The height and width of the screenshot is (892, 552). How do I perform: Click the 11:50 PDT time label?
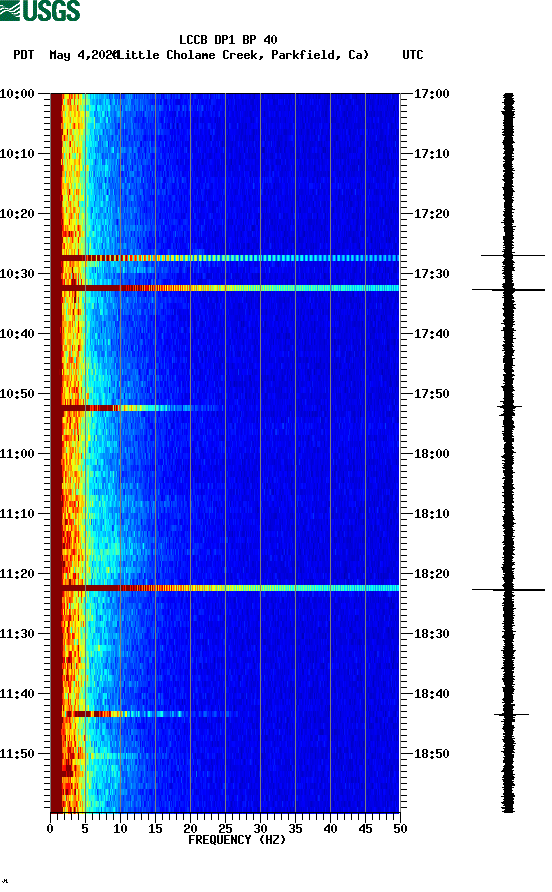click(x=17, y=754)
